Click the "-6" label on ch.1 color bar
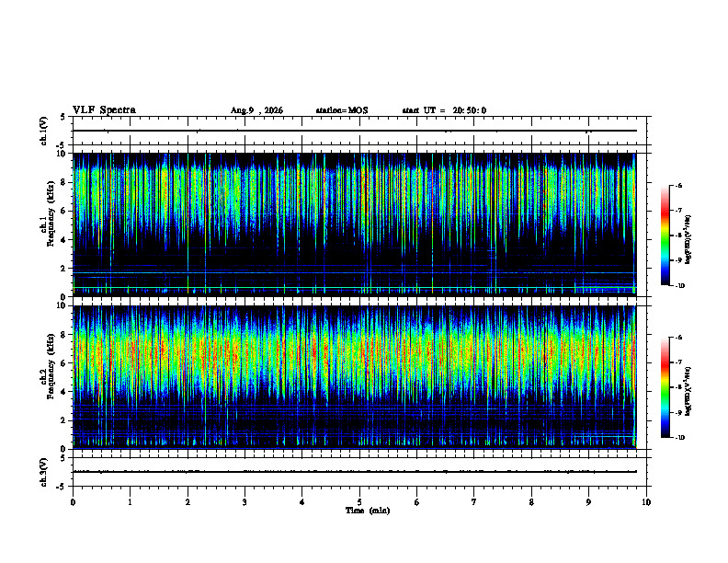This screenshot has height=563, width=728. pos(678,185)
